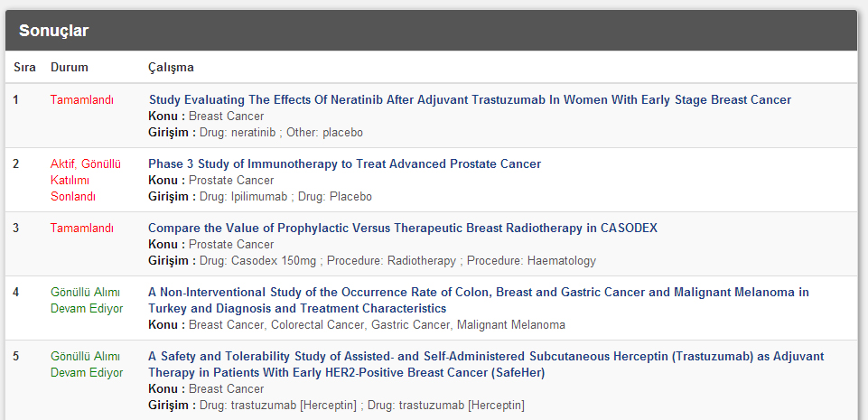868x420 pixels.
Task: Select the Tamamlandı status in row 1
Action: pyautogui.click(x=82, y=100)
